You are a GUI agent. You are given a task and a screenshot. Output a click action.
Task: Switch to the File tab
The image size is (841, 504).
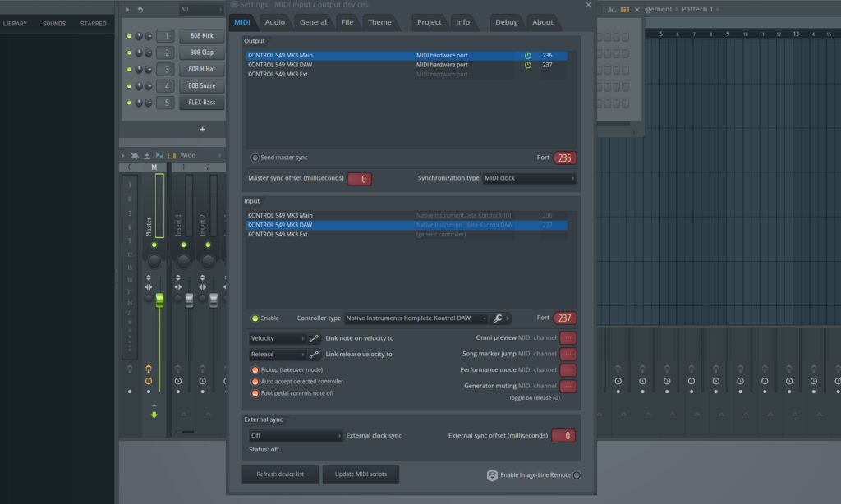pos(347,22)
